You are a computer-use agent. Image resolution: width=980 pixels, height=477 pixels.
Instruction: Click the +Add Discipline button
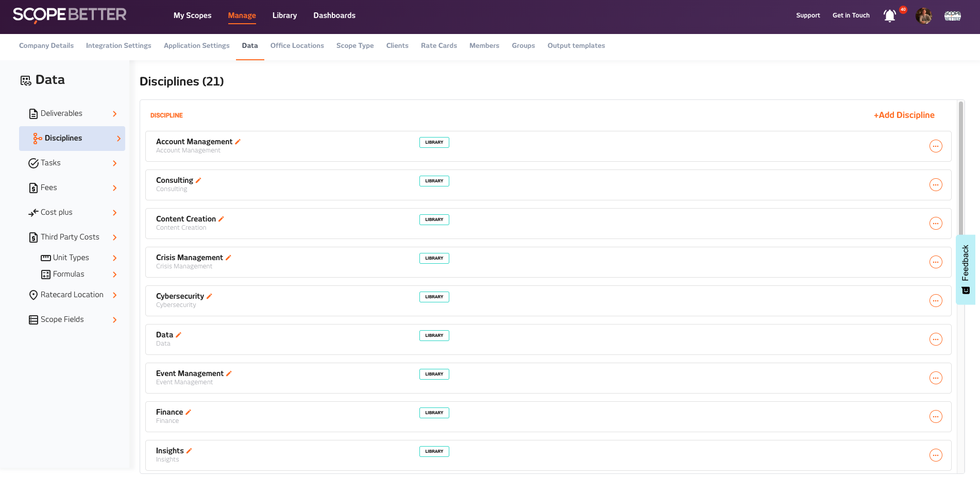[x=904, y=115]
